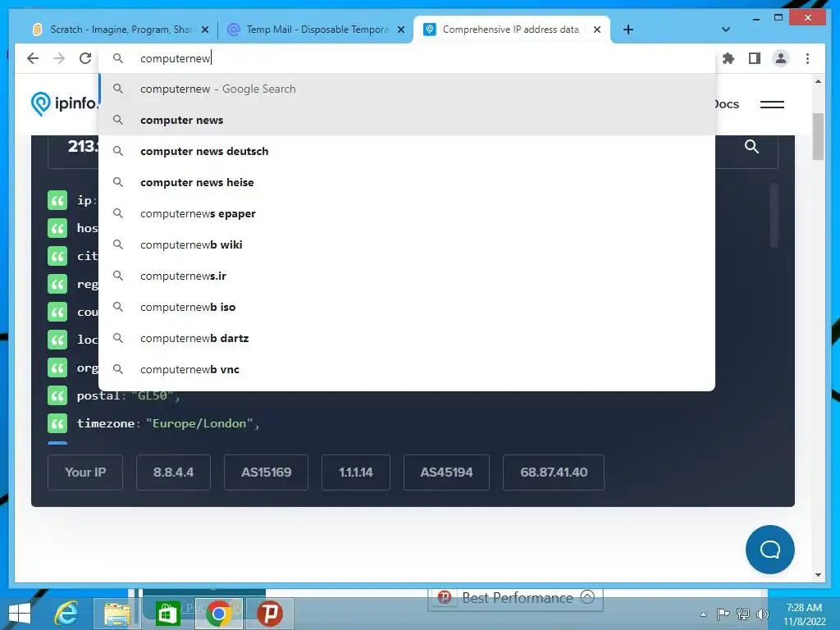840x630 pixels.
Task: Click the quote icon beside 'postal'
Action: pyautogui.click(x=57, y=395)
